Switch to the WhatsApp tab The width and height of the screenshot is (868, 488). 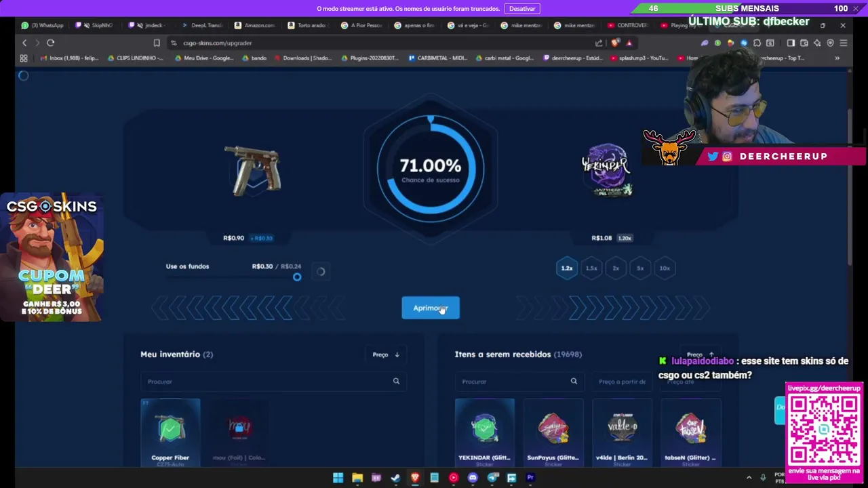(43, 25)
